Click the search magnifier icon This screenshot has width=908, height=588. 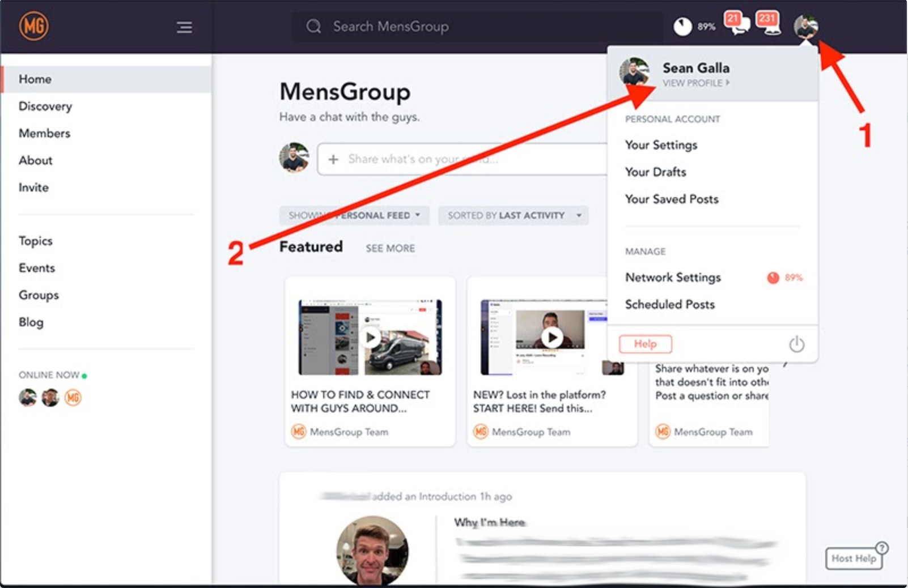[313, 27]
